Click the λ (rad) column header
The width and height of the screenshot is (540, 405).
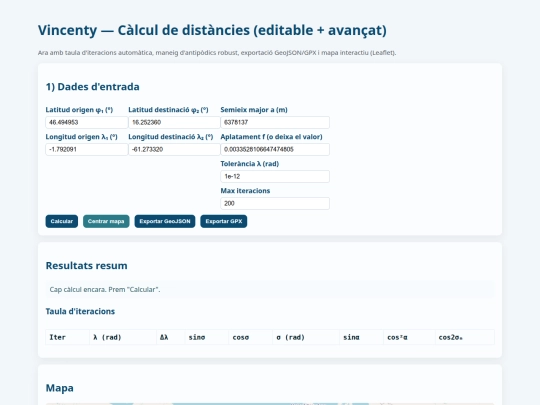(x=123, y=337)
